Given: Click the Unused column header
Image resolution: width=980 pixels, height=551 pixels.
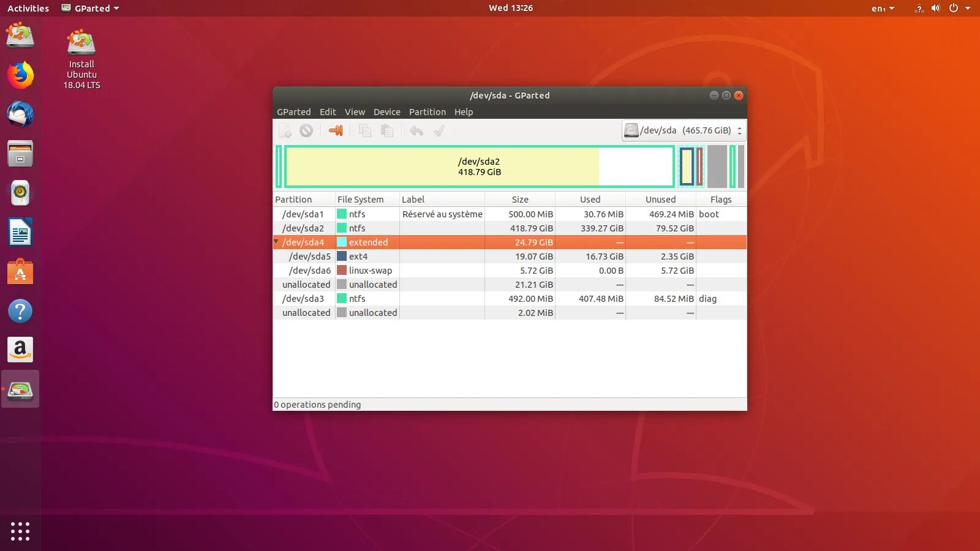Looking at the screenshot, I should click(661, 200).
